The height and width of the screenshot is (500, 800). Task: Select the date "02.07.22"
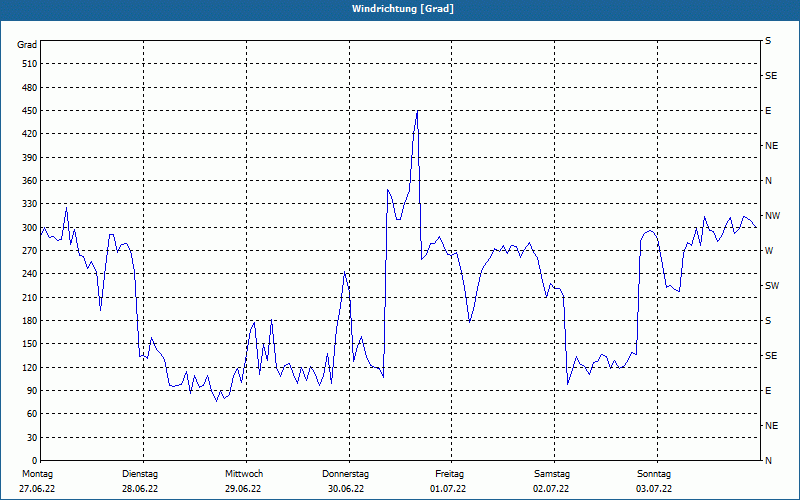pos(551,489)
